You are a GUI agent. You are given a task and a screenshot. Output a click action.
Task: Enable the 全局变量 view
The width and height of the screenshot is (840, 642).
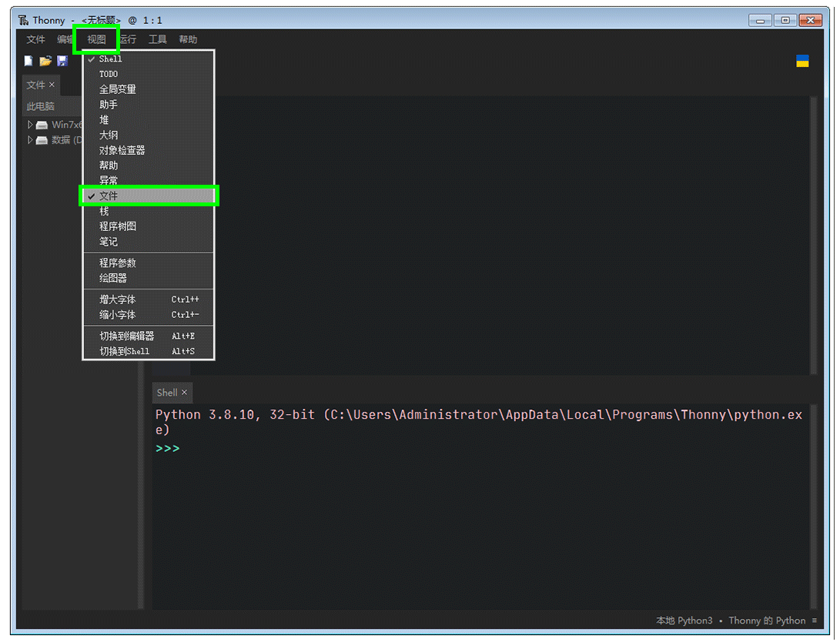pos(149,89)
